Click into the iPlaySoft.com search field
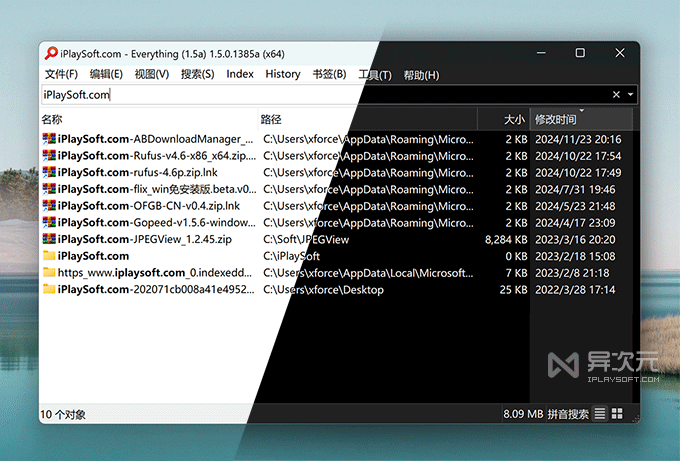680x461 pixels. (x=300, y=95)
